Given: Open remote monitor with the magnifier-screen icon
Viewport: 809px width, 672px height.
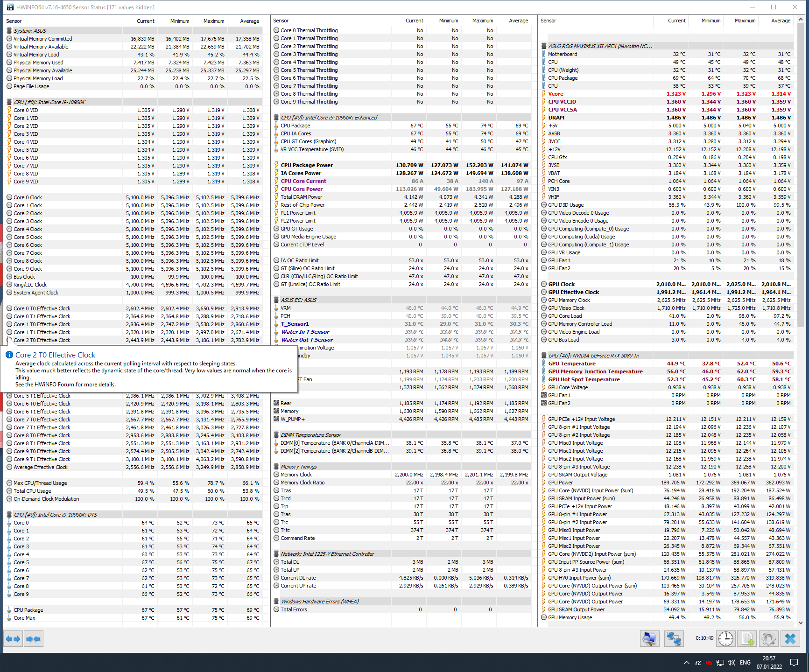Looking at the screenshot, I should 649,638.
